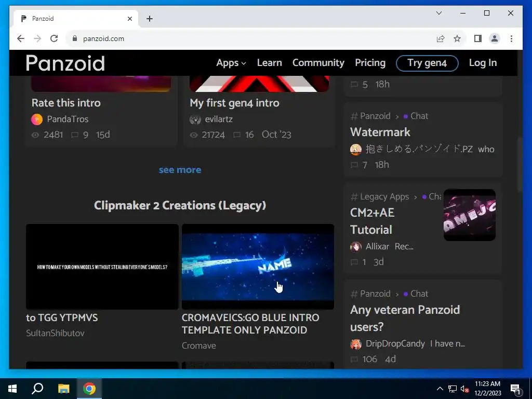Open the Pricing page
Screen dimensions: 532x399
pos(370,63)
